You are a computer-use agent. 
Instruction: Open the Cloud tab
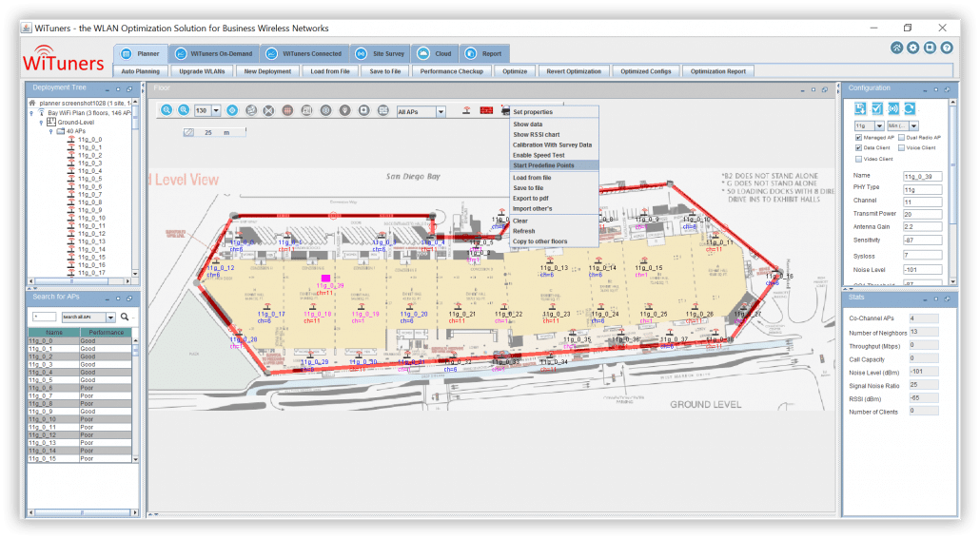click(435, 54)
